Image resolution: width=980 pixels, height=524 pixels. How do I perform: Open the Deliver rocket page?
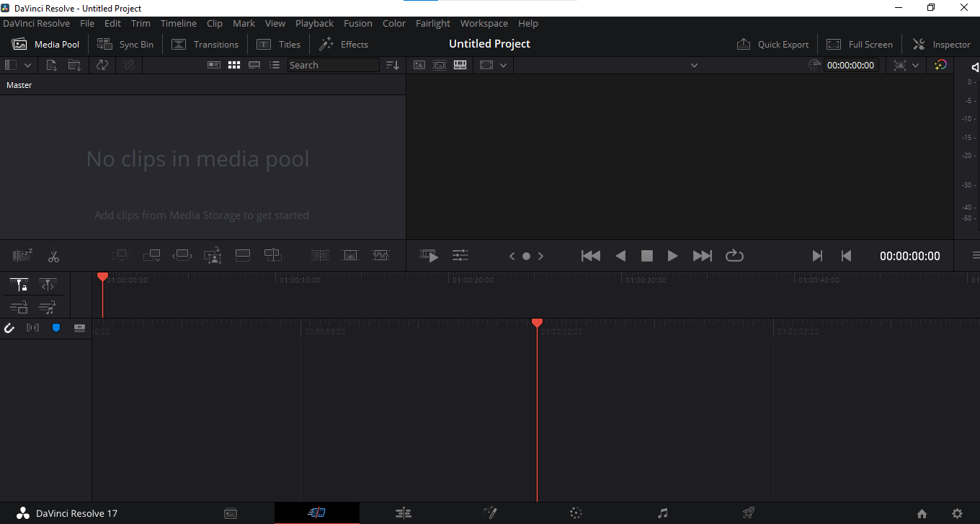pos(749,513)
